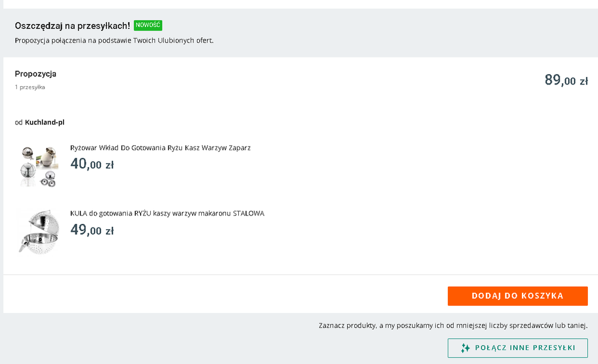Click the Zaznacz produkty hint text
This screenshot has width=598, height=364.
coord(453,326)
